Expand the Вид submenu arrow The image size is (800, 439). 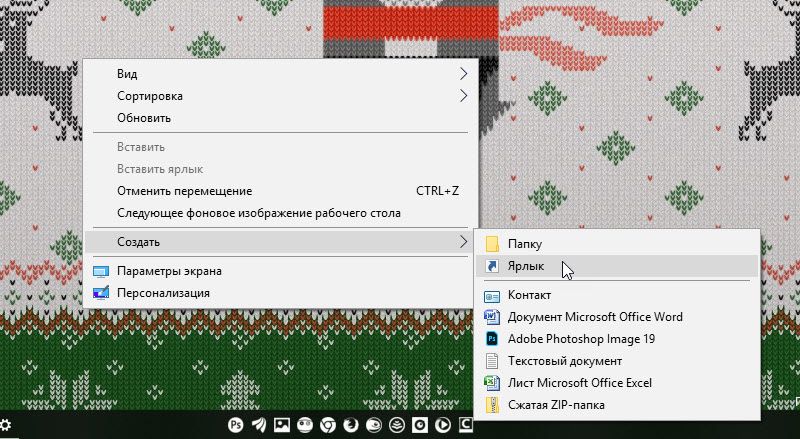[x=463, y=74]
